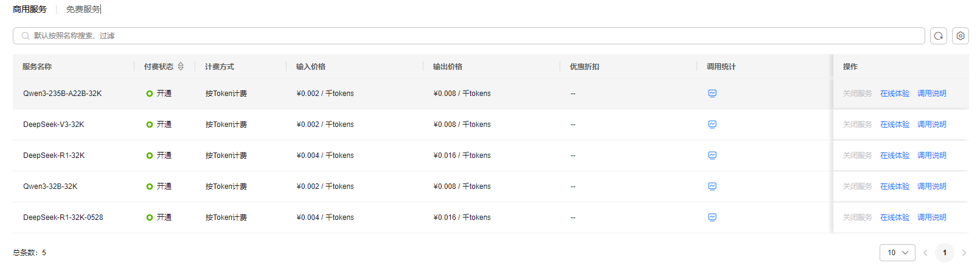Viewport: 980px width, 274px height.
Task: Open call statistics icon for DeepSeek-R1-32K
Action: (712, 156)
